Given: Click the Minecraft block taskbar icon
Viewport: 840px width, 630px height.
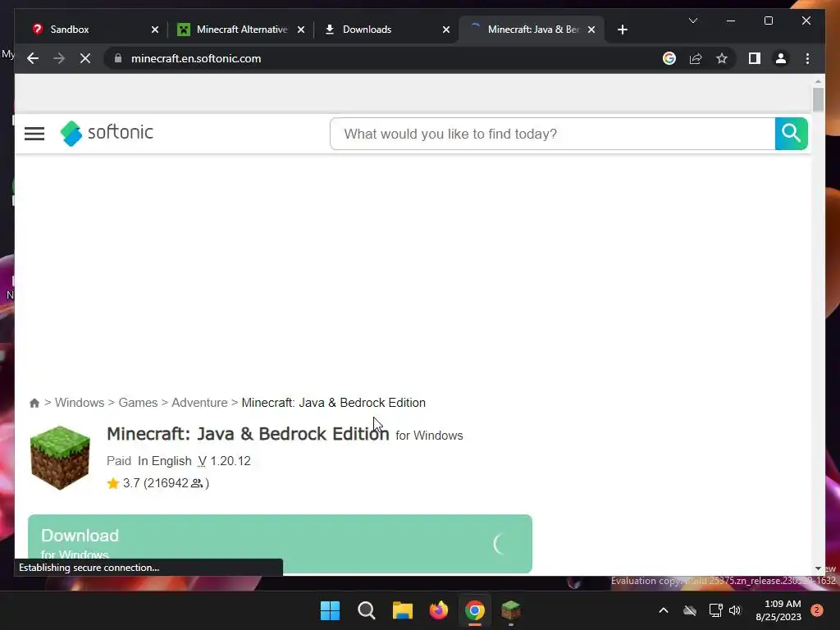Looking at the screenshot, I should (x=510, y=610).
